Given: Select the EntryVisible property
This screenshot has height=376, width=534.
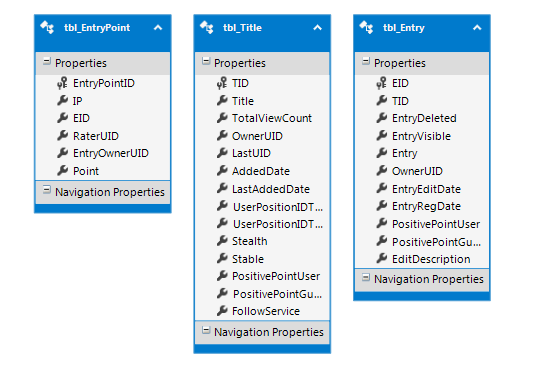Looking at the screenshot, I should [421, 136].
